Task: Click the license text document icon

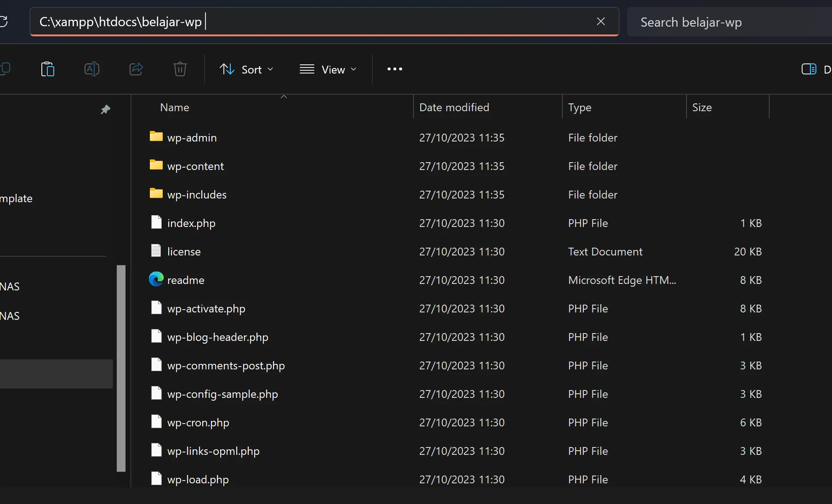Action: (156, 251)
